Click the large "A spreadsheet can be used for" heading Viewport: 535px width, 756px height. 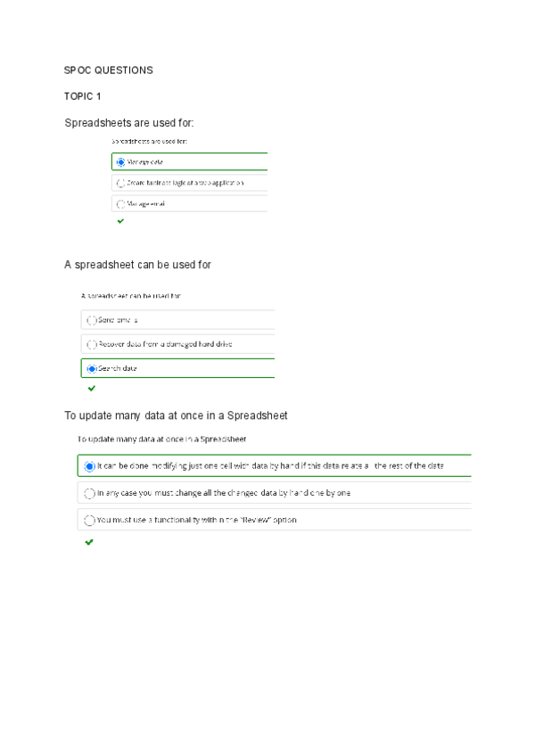[137, 265]
